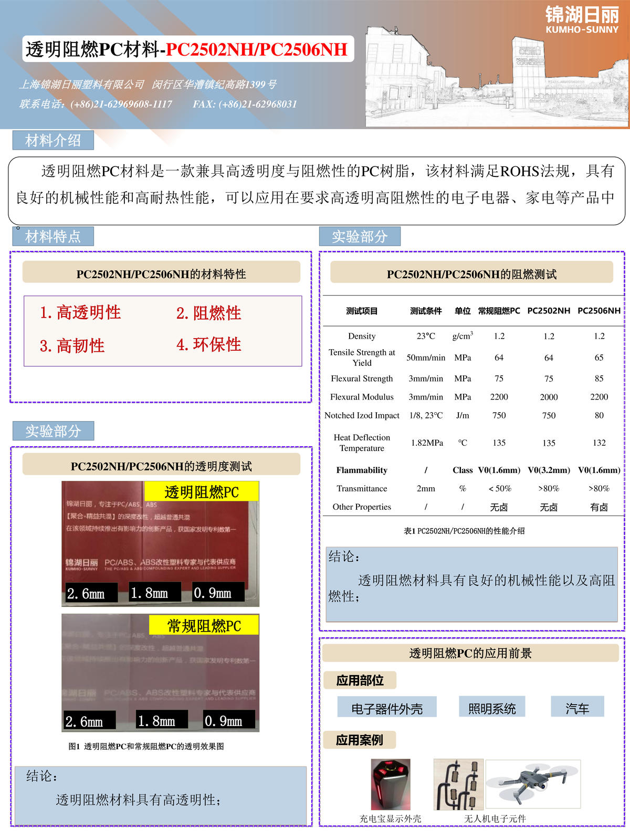
Task: Click the table column header PC2502NH
Action: (x=549, y=311)
